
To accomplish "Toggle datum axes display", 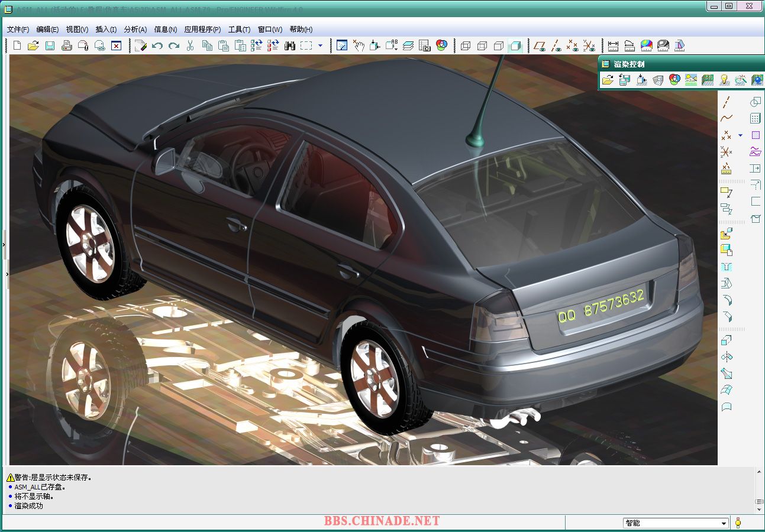I will coord(556,46).
